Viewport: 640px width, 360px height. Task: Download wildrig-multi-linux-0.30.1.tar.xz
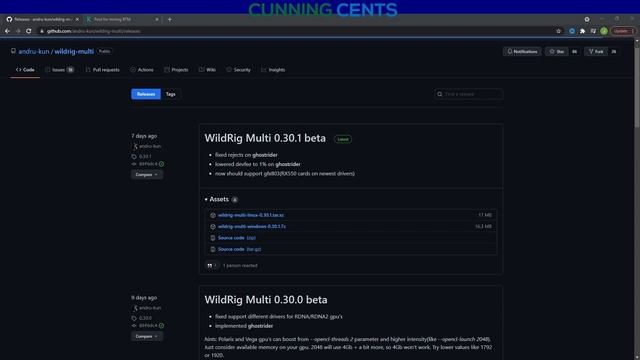click(x=251, y=215)
